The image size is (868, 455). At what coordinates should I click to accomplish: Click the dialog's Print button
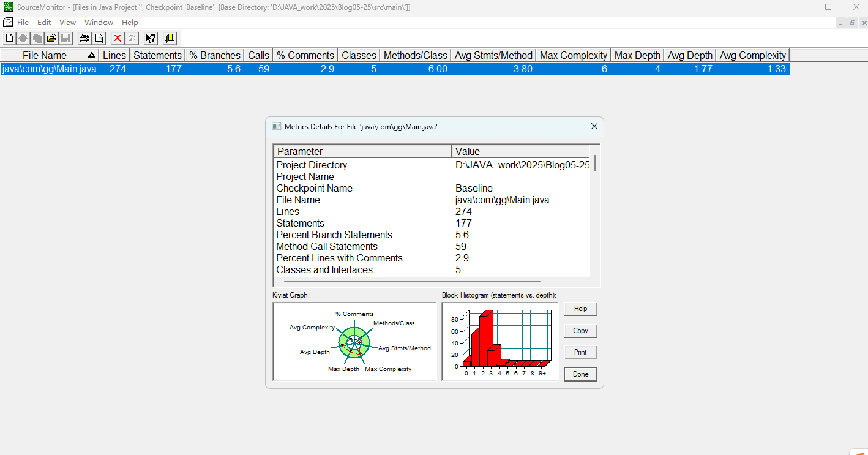[580, 352]
